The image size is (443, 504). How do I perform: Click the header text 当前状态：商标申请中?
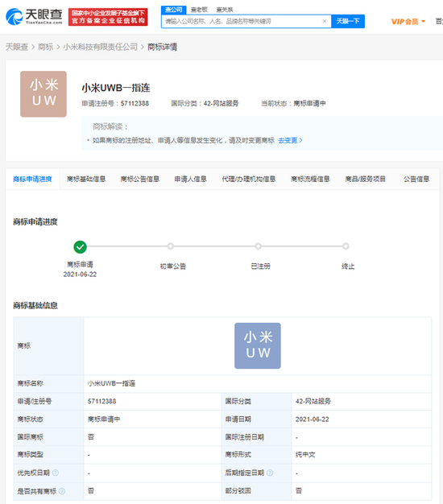click(x=293, y=104)
